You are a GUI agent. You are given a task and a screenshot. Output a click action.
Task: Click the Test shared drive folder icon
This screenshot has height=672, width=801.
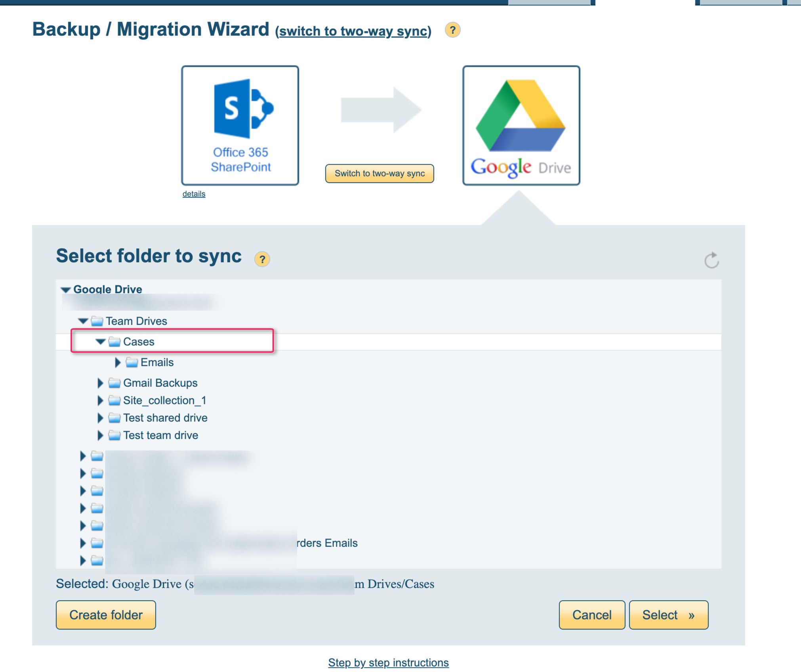click(114, 417)
